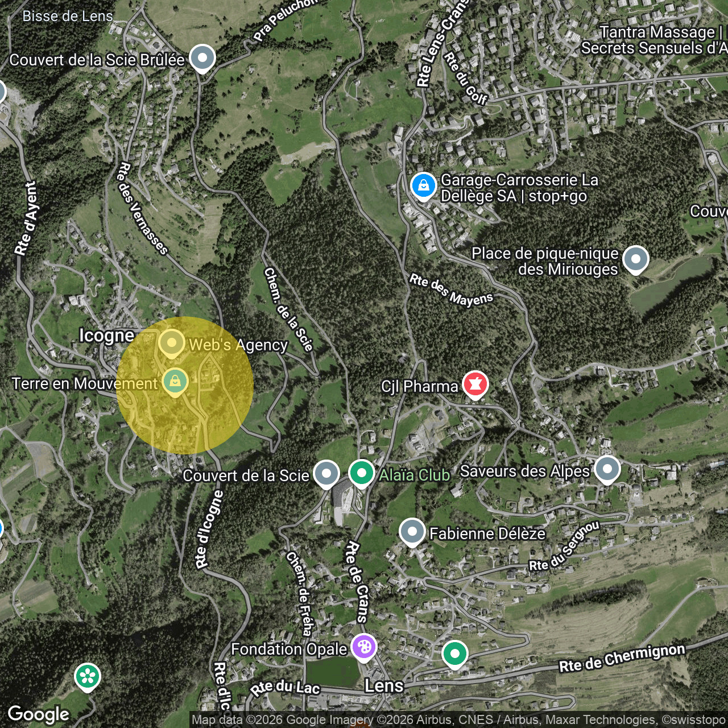The image size is (728, 728).
Task: Click the Chem. de la Scie label
Action: point(289,309)
